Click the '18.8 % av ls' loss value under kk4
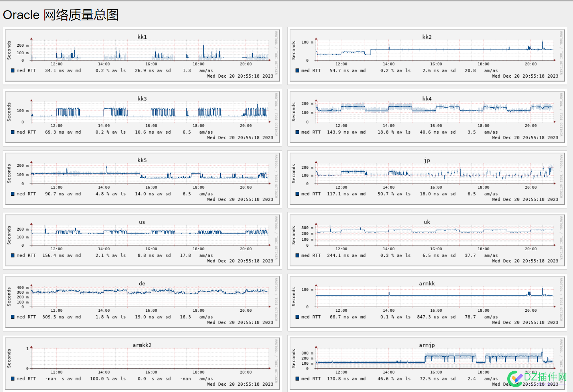The height and width of the screenshot is (392, 573). [x=394, y=132]
